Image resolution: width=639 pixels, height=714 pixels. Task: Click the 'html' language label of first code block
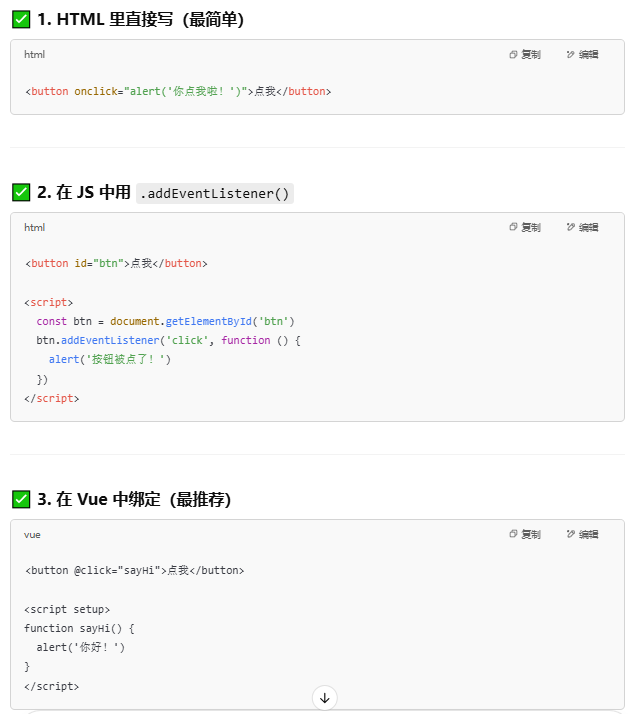point(34,55)
